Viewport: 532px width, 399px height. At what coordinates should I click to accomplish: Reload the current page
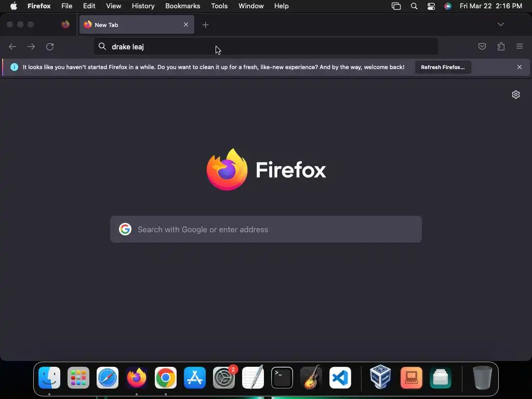pyautogui.click(x=50, y=46)
